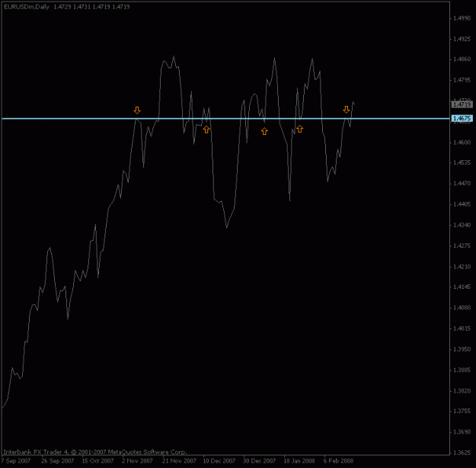This screenshot has height=468, width=476.
Task: Click the 30 Dec 2007 date label
Action: pyautogui.click(x=260, y=460)
